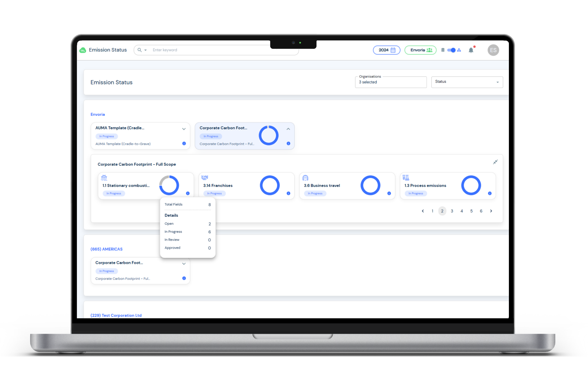Click the stationary combustion factory icon

tap(104, 177)
